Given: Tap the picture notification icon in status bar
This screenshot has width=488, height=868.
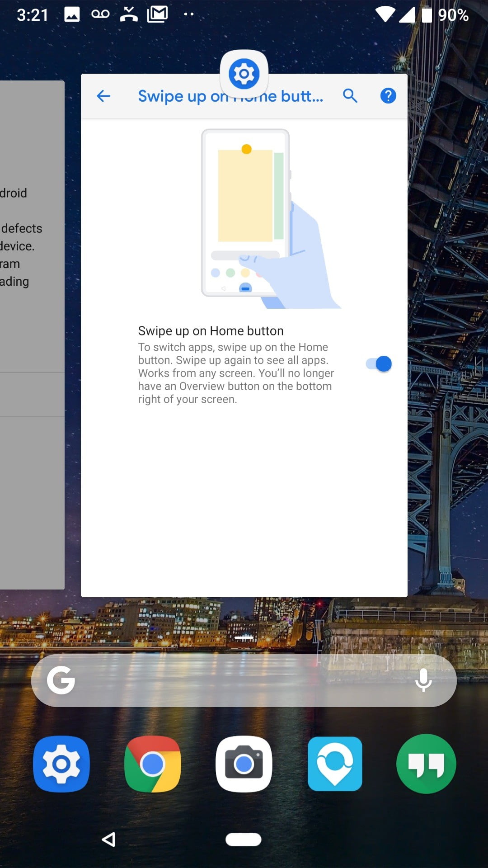Looking at the screenshot, I should click(72, 14).
